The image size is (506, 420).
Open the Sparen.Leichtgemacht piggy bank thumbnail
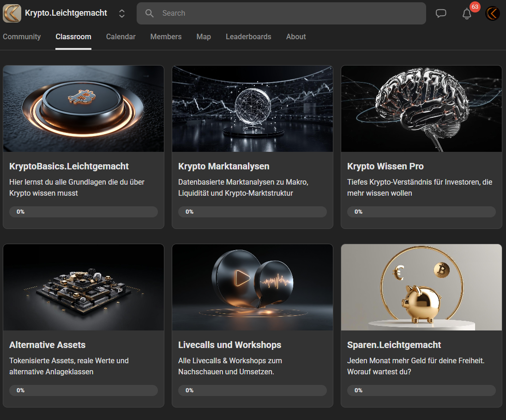[422, 287]
